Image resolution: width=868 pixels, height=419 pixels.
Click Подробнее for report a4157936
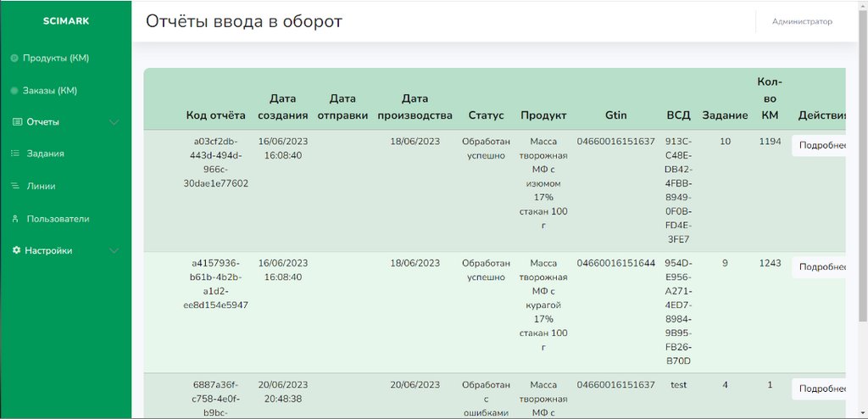point(820,267)
